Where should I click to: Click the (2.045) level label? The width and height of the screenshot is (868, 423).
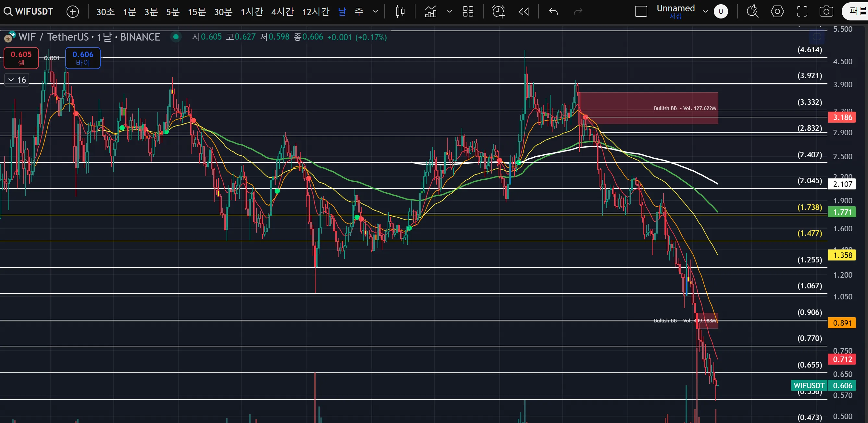pos(809,180)
